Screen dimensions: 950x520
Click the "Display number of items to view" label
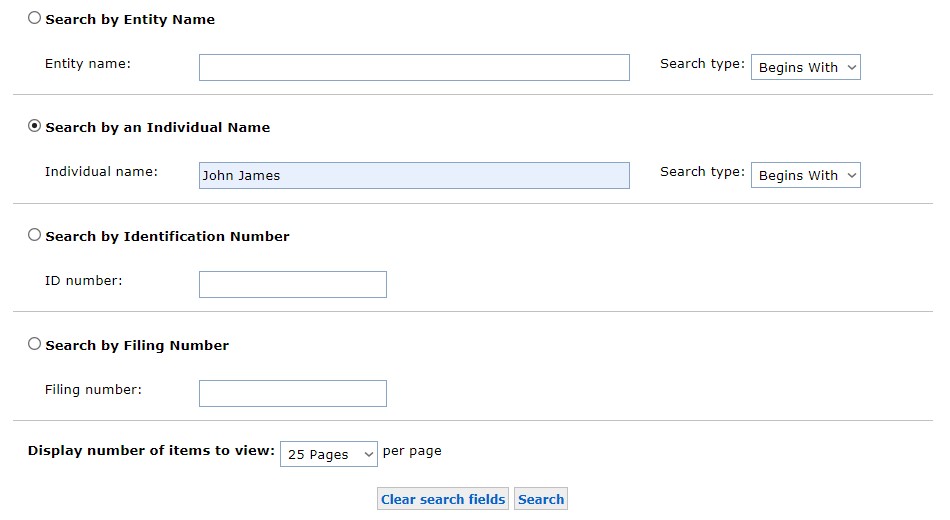point(151,450)
